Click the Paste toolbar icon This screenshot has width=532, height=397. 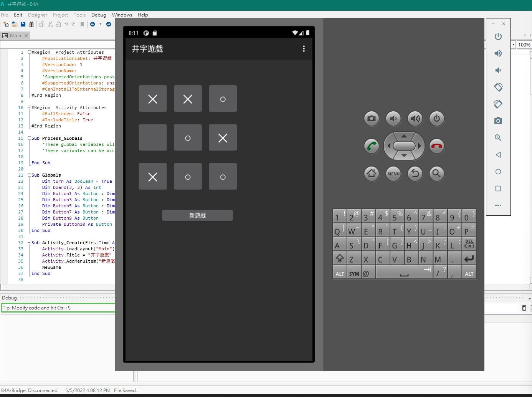pos(58,24)
